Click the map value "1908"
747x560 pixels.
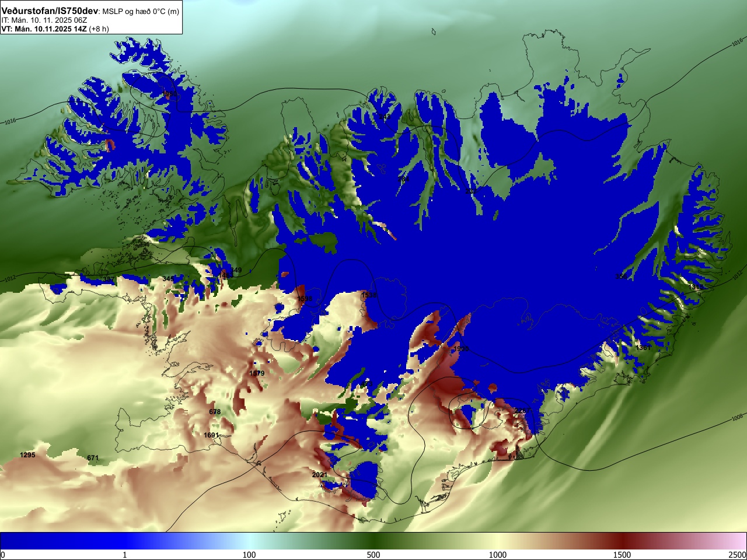pyautogui.click(x=461, y=349)
